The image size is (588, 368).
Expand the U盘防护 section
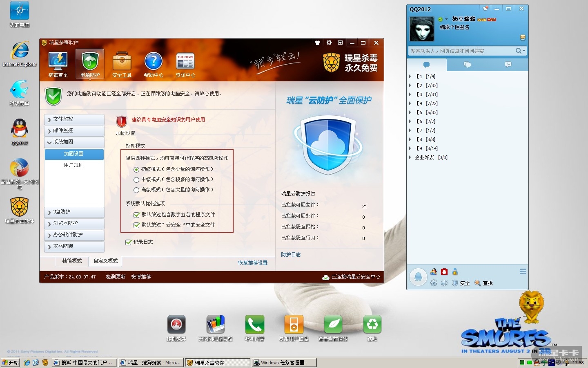pyautogui.click(x=74, y=212)
